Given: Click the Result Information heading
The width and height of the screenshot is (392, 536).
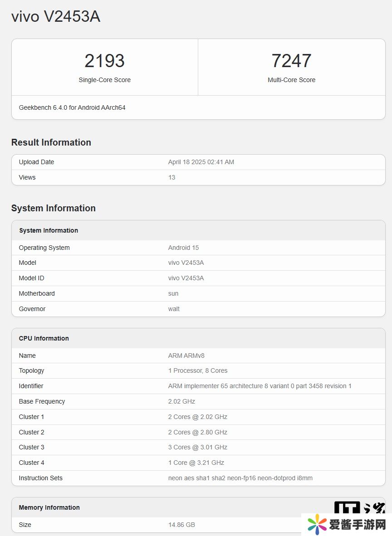Looking at the screenshot, I should [51, 142].
